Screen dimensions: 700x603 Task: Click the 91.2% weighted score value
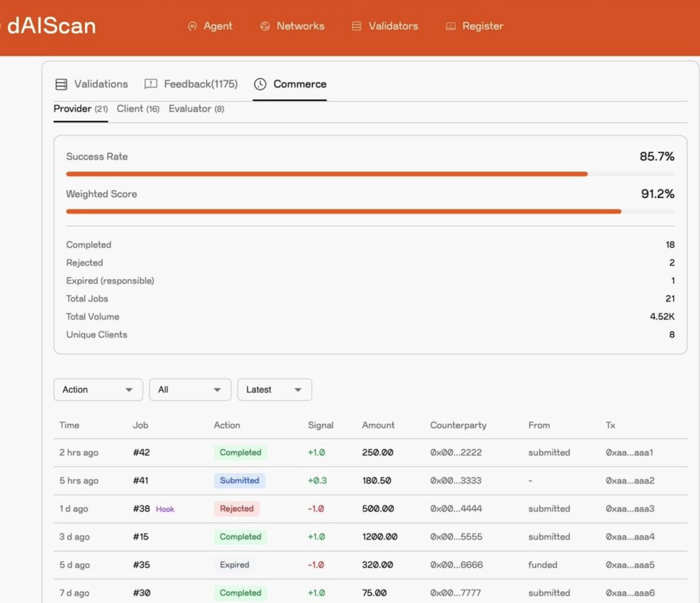tap(657, 194)
